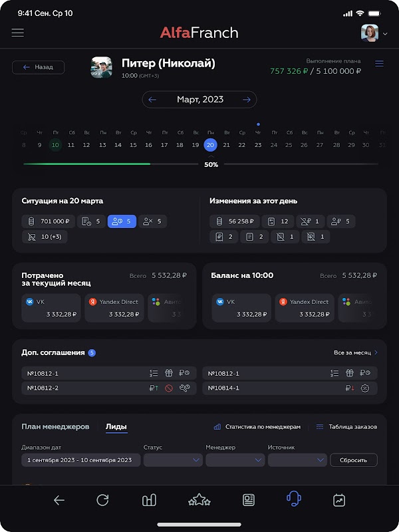This screenshot has height=532, width=399.
Task: Go to next month with right arrow
Action: point(247,100)
